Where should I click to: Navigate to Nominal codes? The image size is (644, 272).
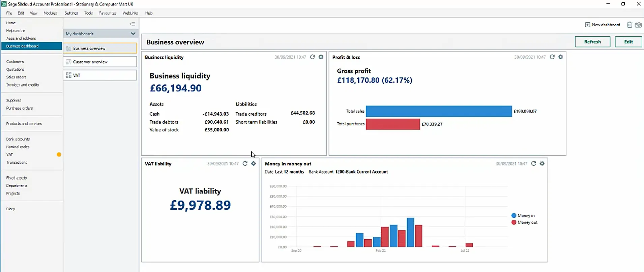coord(18,147)
